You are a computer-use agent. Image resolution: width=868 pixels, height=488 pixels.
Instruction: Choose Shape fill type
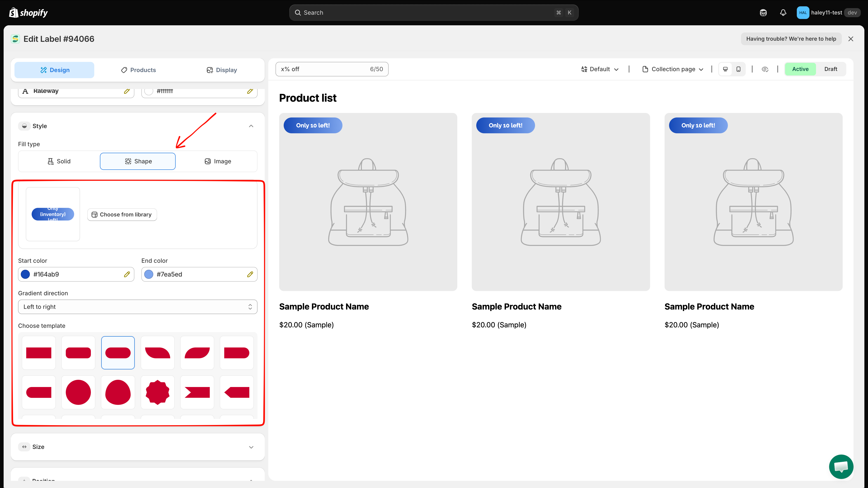pos(138,161)
